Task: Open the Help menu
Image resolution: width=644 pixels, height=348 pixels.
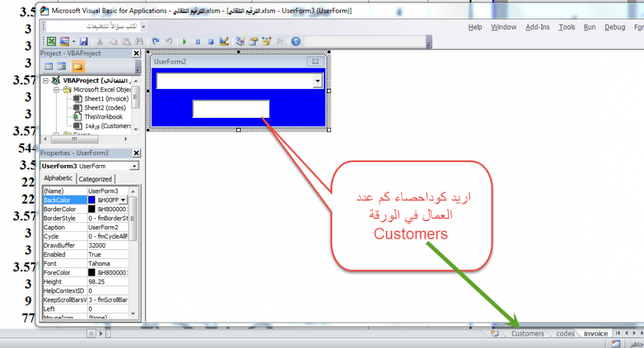Action: pyautogui.click(x=475, y=27)
